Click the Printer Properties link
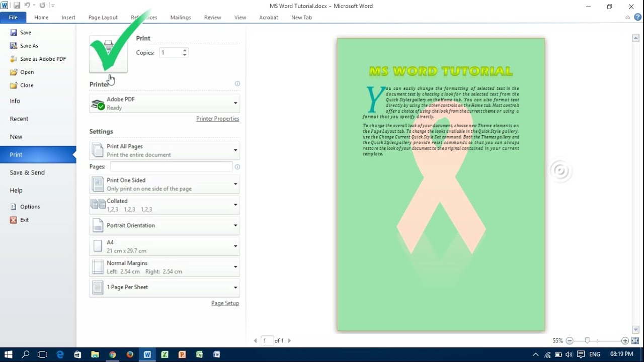 click(x=217, y=119)
